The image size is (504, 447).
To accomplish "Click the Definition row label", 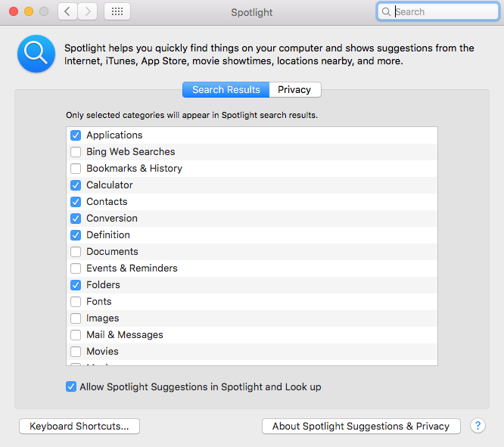I will click(108, 235).
